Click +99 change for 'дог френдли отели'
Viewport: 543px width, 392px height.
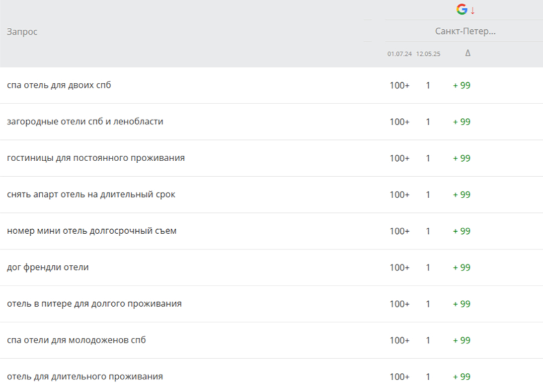point(462,267)
